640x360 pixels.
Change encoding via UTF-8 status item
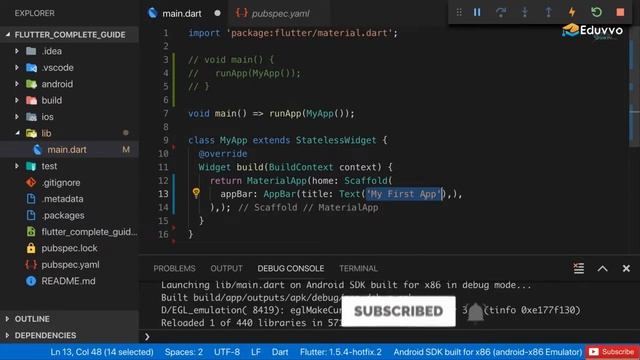tap(227, 352)
